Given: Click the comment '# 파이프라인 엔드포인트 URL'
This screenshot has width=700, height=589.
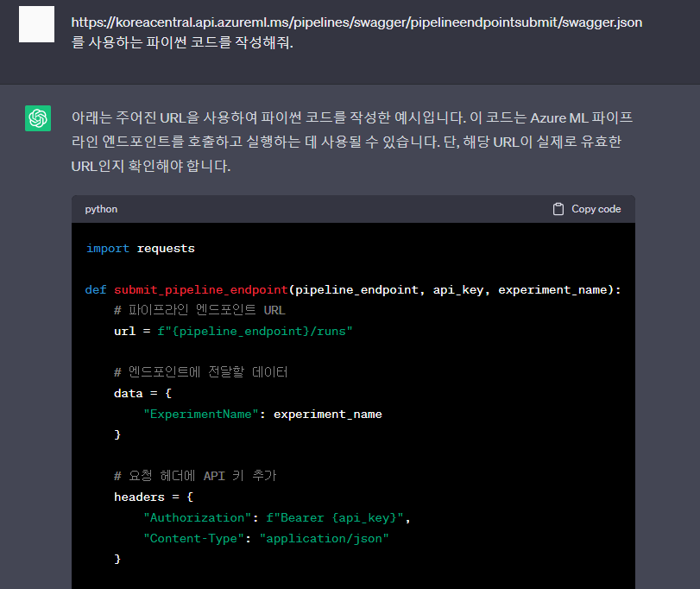Looking at the screenshot, I should pos(199,310).
